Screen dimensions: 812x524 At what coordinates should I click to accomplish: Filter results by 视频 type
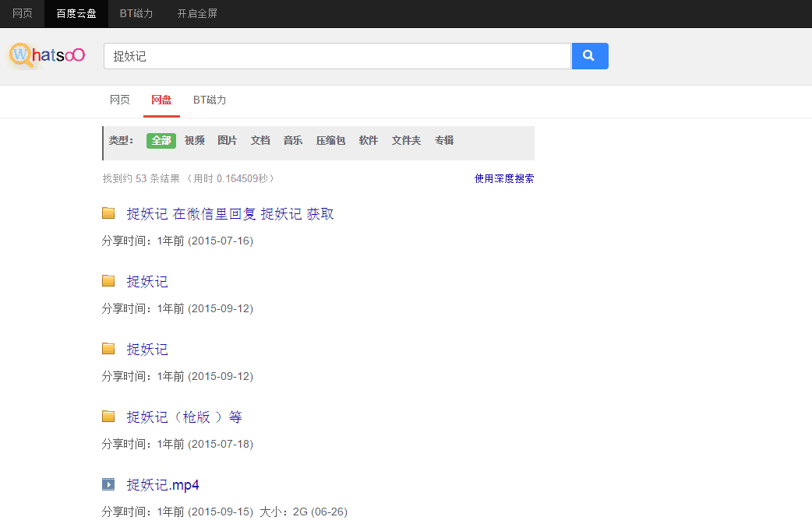(195, 141)
